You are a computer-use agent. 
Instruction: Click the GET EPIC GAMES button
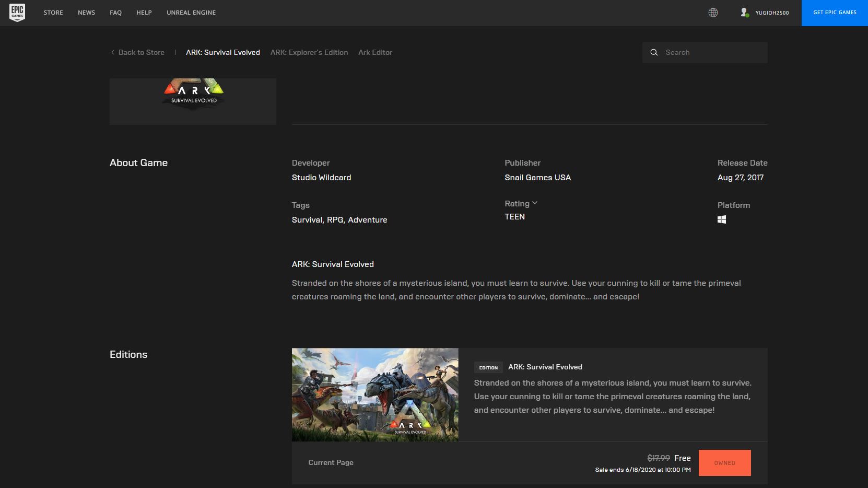pos(835,13)
